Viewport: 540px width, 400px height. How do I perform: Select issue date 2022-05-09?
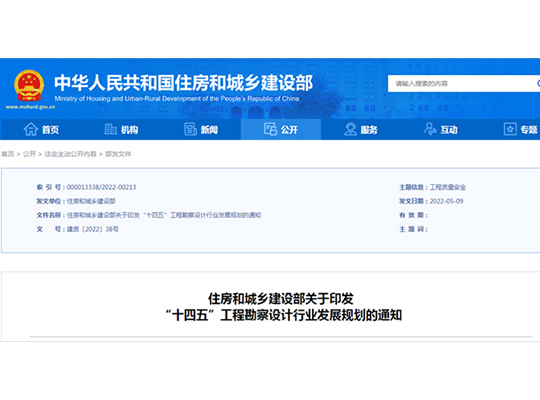(446, 201)
